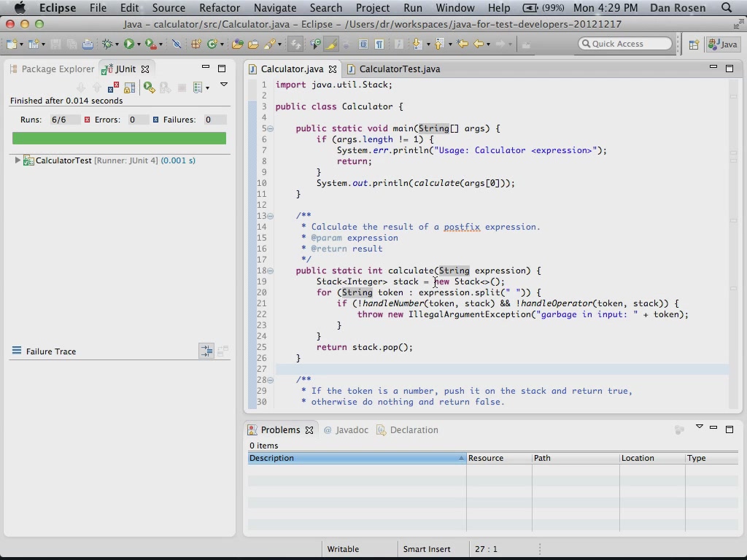This screenshot has height=560, width=747.
Task: Click the Back navigation arrow icon
Action: point(479,44)
